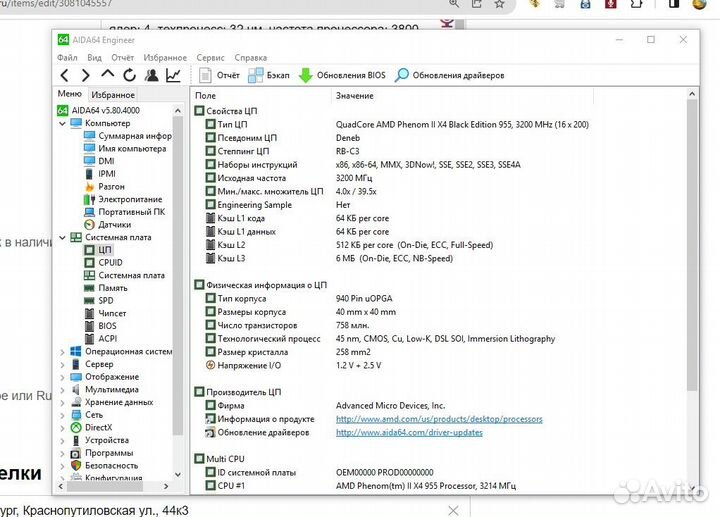Open the user profile toolbar icon
Image resolution: width=720 pixels, height=517 pixels.
152,75
